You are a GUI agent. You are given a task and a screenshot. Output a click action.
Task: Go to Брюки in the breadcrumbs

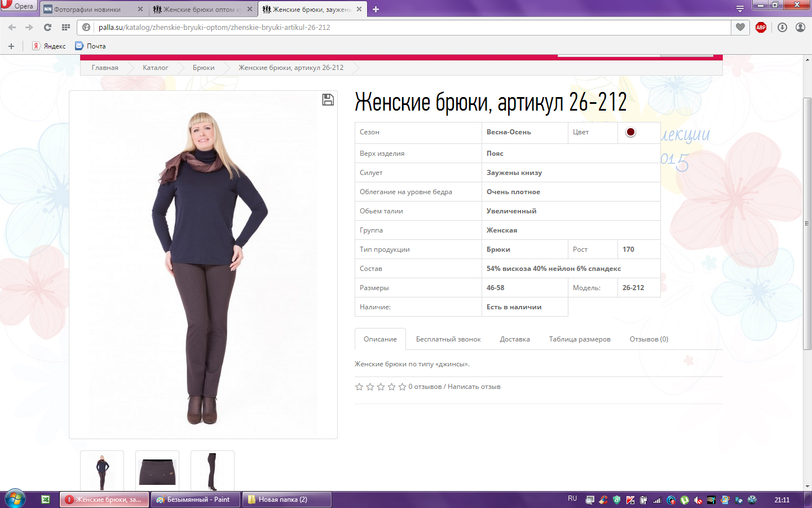[x=204, y=68]
